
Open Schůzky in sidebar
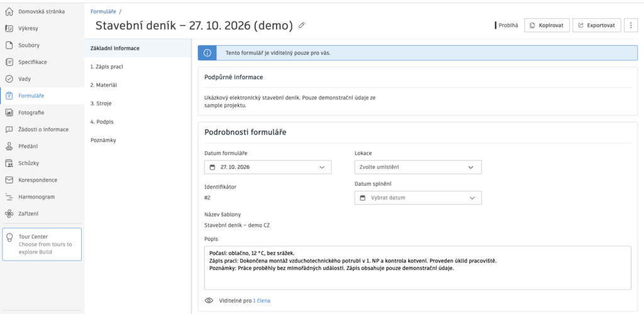(42, 163)
